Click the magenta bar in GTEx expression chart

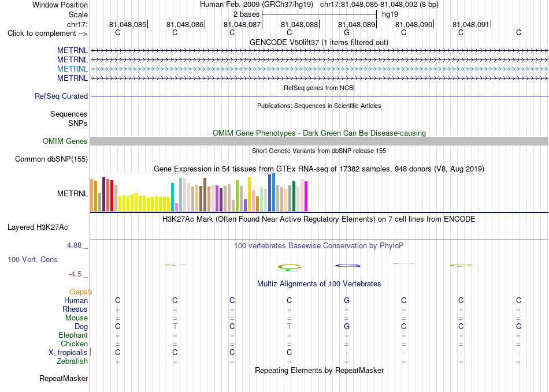(306, 196)
